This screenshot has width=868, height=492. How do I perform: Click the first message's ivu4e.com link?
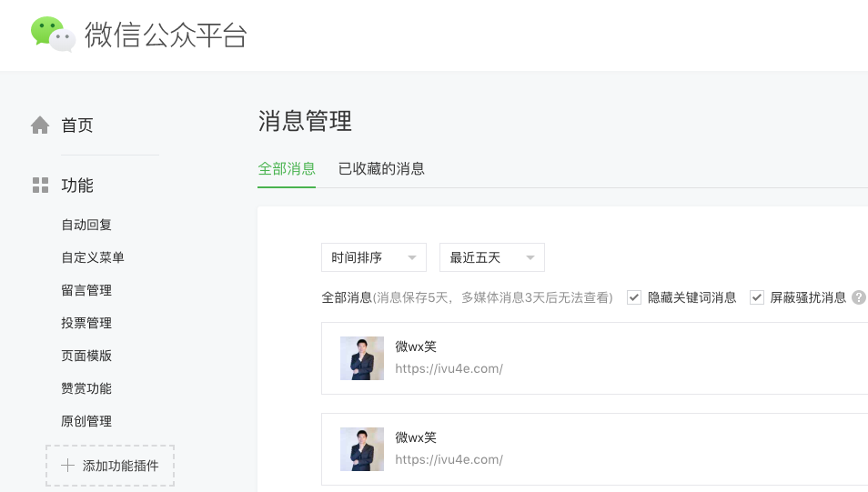tap(449, 368)
